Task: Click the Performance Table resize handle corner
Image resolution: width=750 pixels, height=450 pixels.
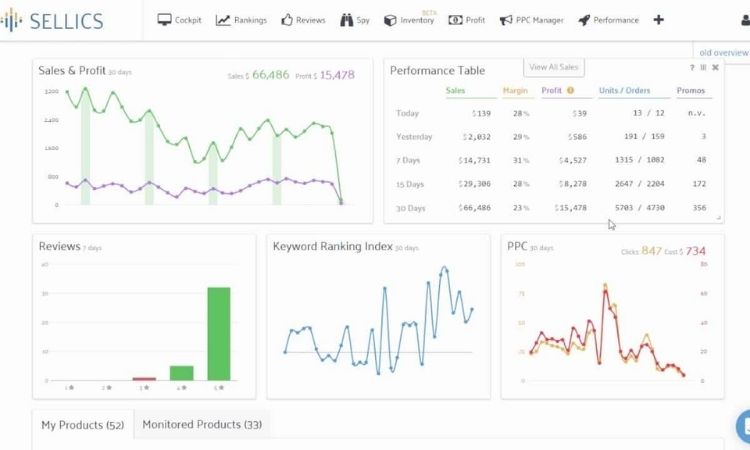Action: click(x=718, y=218)
